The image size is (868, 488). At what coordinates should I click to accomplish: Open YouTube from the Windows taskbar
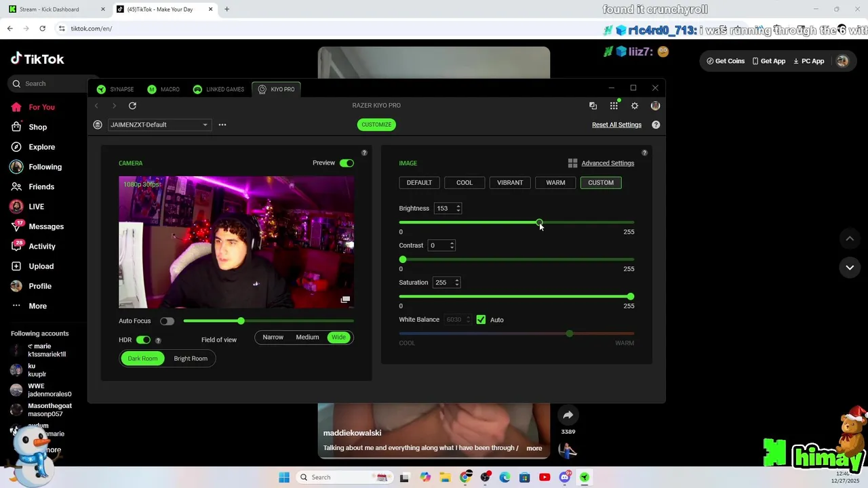tap(545, 477)
